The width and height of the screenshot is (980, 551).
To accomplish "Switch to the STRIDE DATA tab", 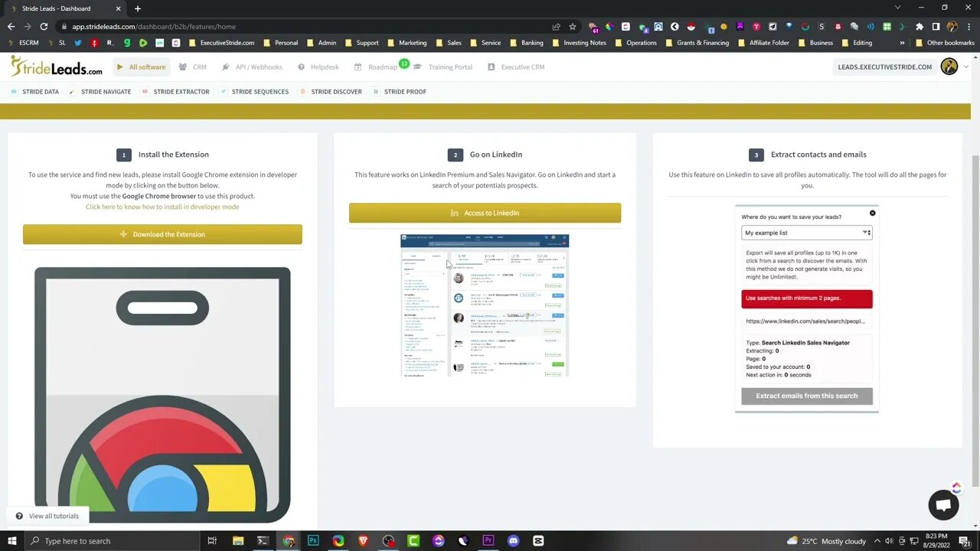I will (35, 91).
